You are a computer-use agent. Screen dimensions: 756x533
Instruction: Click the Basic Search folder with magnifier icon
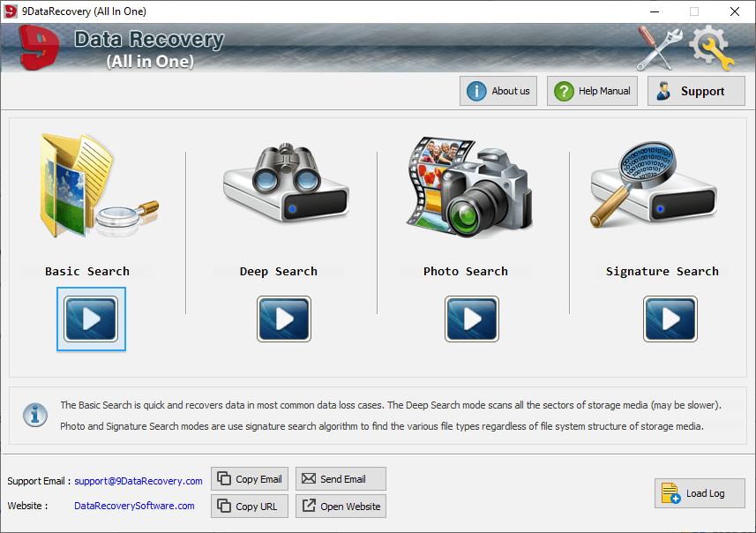99,185
